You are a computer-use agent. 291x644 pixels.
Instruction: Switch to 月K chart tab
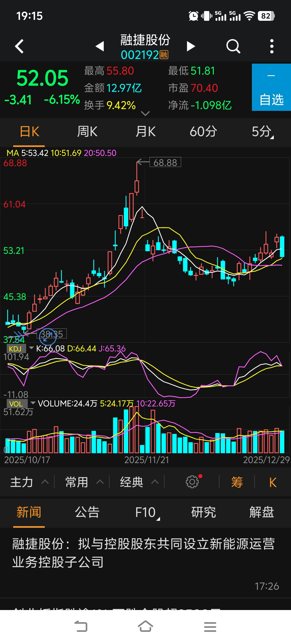tap(145, 132)
